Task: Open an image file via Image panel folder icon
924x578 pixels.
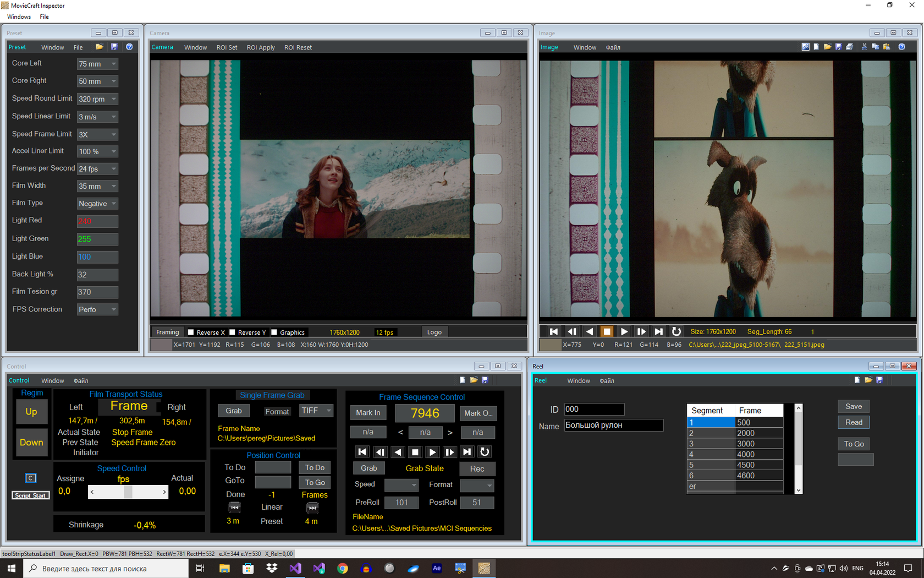Action: tap(827, 47)
